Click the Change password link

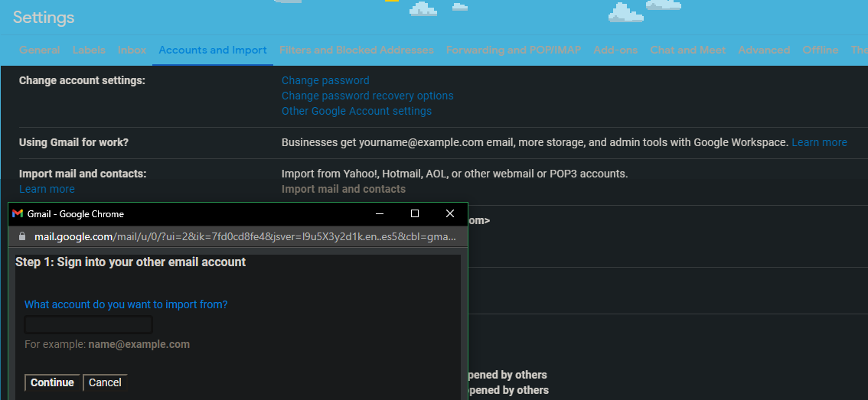[325, 81]
